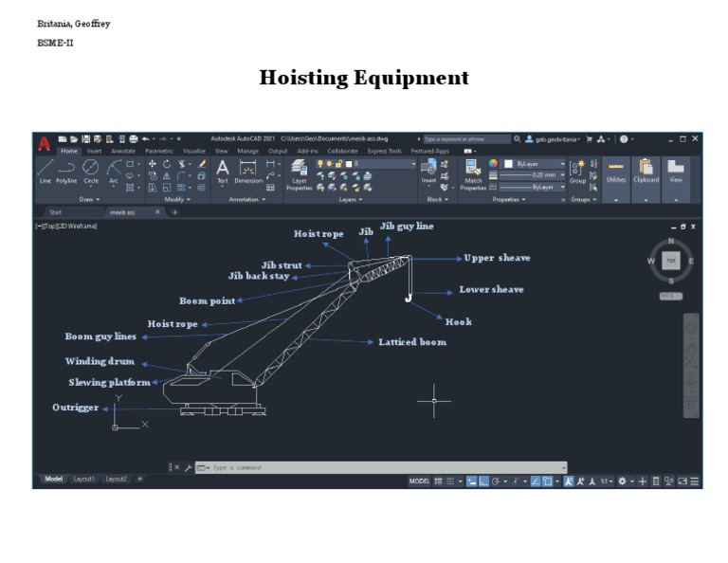Open Layer Properties manager
The width and height of the screenshot is (728, 563).
(x=299, y=174)
